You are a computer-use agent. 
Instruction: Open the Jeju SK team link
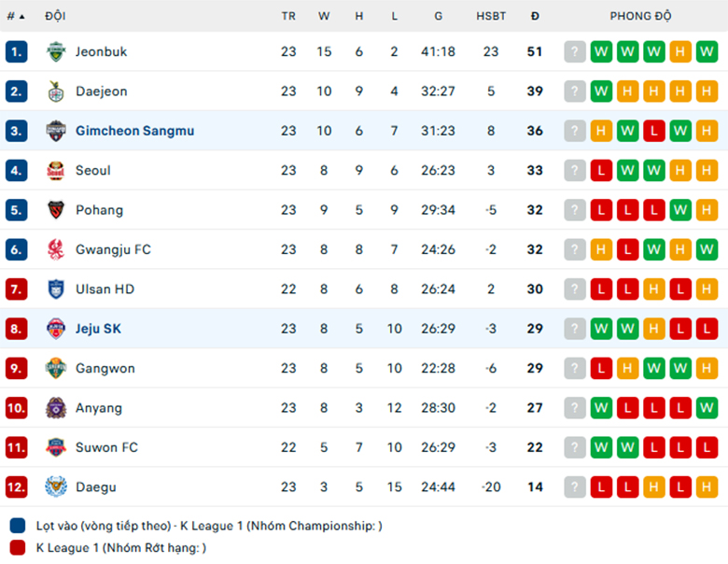coord(98,329)
